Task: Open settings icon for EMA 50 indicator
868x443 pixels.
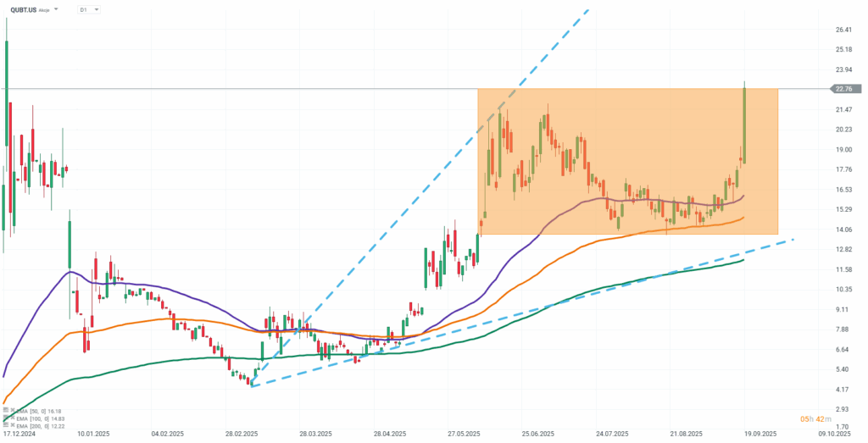Action: point(4,411)
